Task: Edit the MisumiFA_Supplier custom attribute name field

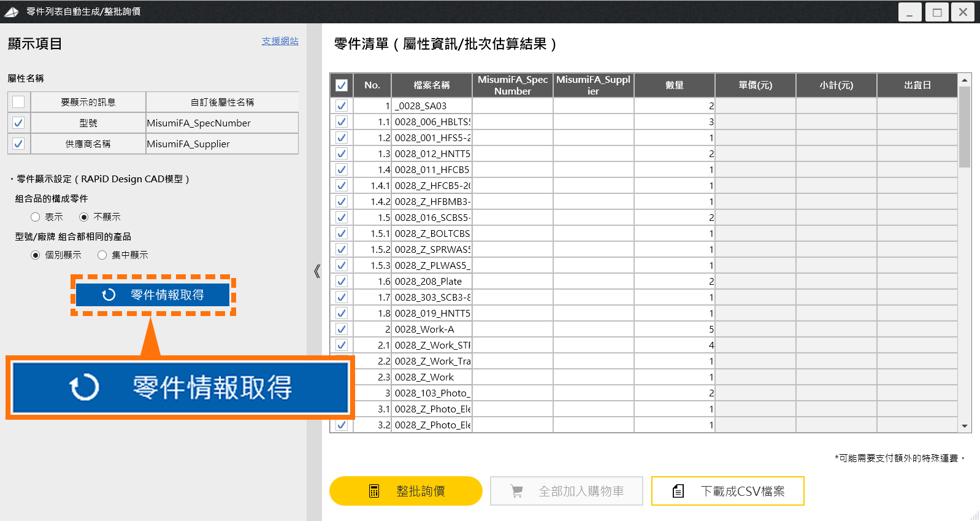Action: [x=221, y=144]
